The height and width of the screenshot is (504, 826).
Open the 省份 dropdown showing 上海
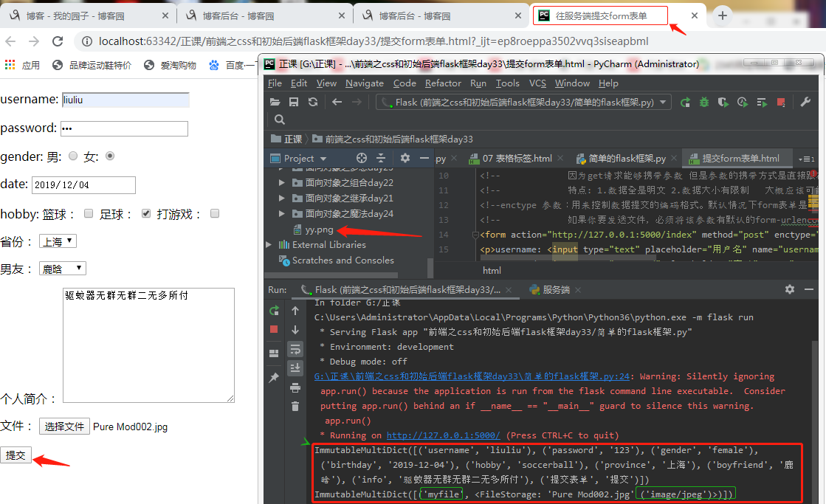tap(58, 241)
